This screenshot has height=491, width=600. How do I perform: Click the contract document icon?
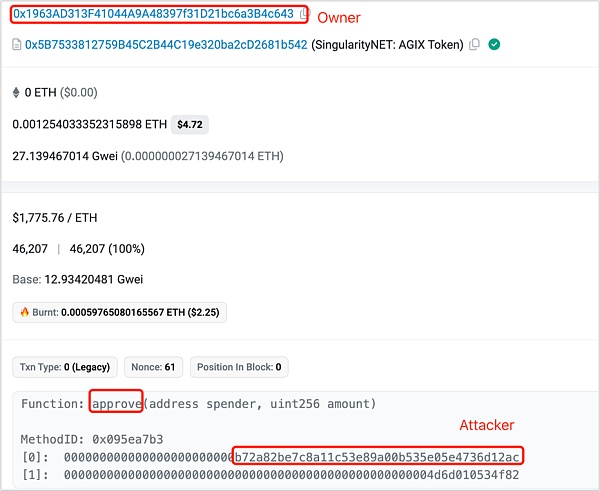coord(16,45)
